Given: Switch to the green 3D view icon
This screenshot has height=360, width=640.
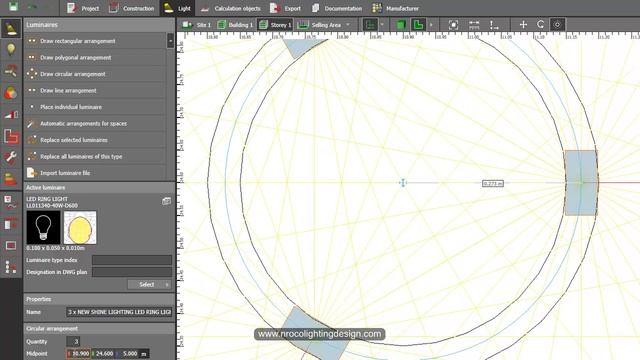Looking at the screenshot, I should (401, 25).
